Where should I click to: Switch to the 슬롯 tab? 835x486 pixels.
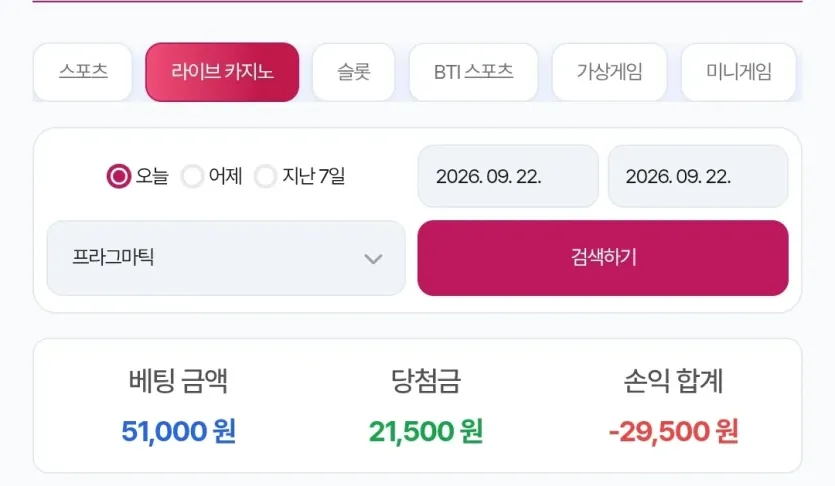(x=354, y=72)
